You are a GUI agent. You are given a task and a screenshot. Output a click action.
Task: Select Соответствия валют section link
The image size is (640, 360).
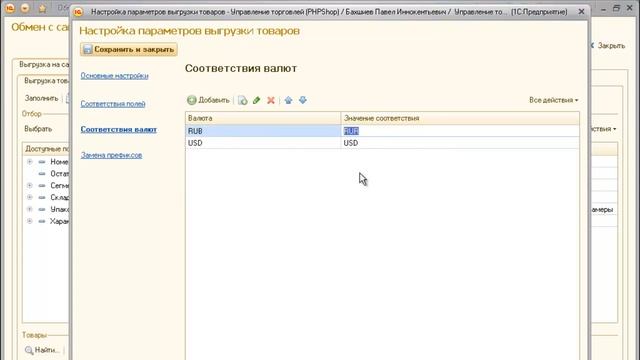(118, 129)
